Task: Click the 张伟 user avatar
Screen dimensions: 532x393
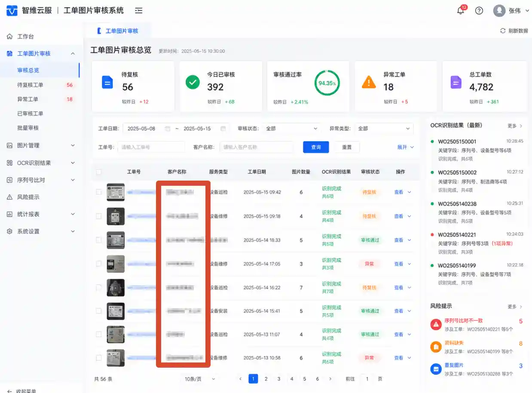Action: tap(499, 11)
